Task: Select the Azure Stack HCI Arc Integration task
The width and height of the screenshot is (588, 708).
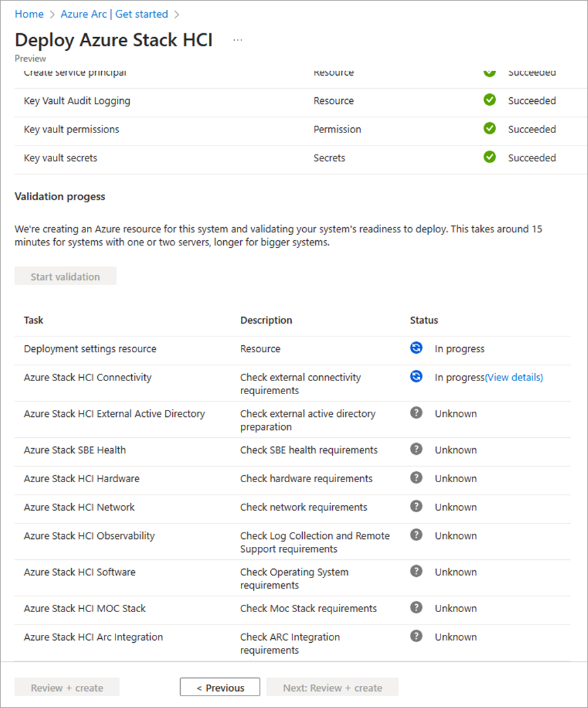Action: [93, 637]
